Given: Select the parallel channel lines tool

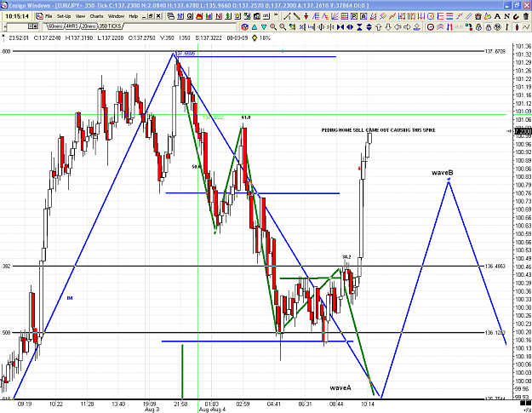Looking at the screenshot, I should coord(468,16).
